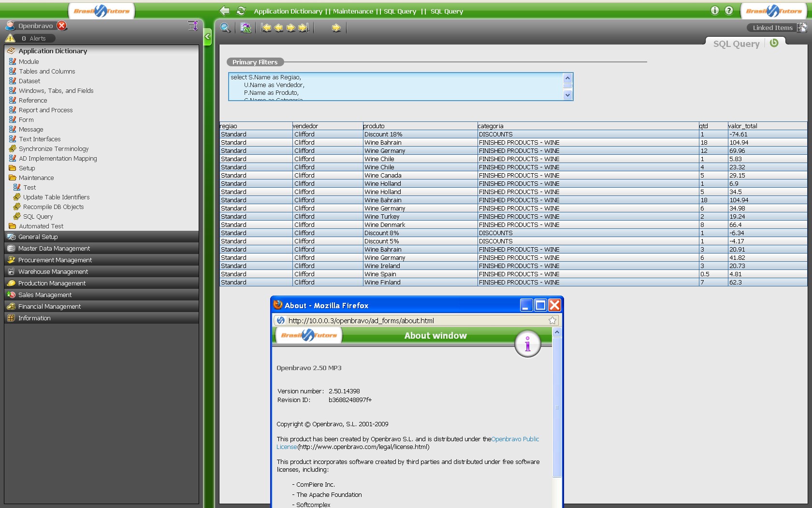Open the Help question mark icon

729,11
